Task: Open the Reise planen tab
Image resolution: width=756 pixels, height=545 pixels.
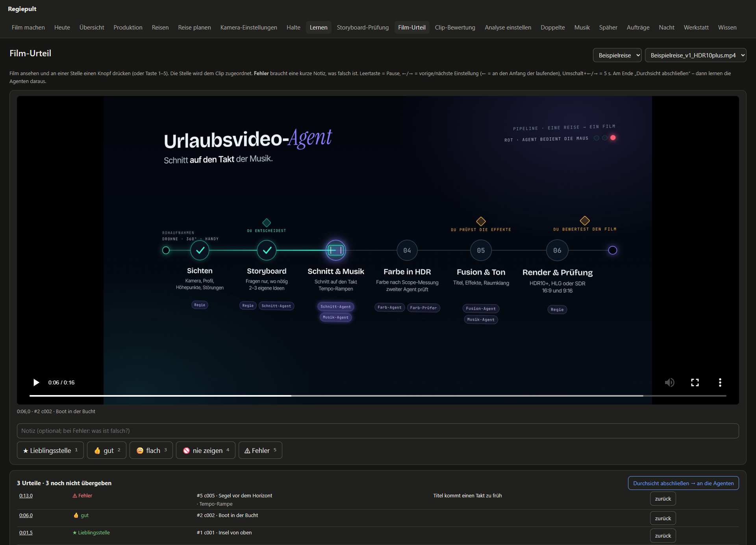Action: (195, 28)
